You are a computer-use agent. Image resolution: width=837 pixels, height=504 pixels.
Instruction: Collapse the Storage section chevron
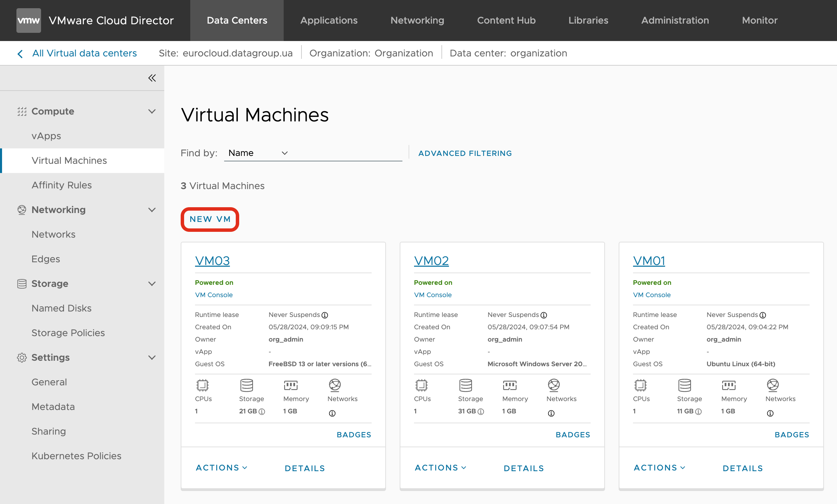tap(152, 284)
